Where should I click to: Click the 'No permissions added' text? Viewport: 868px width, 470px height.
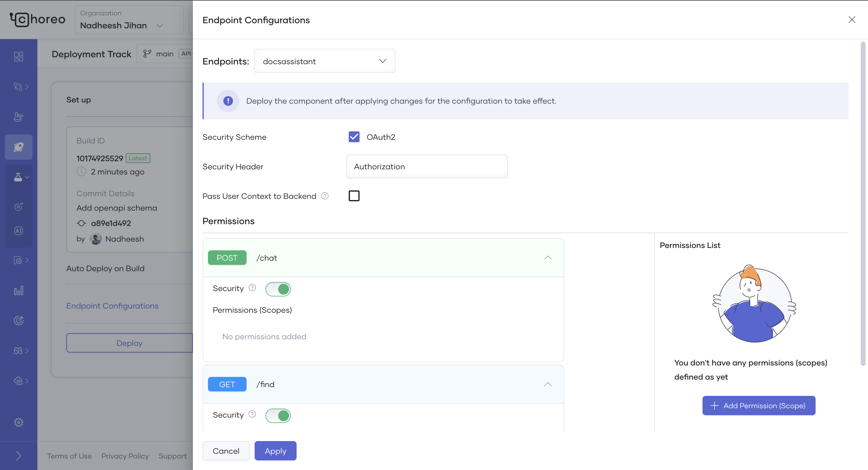point(264,336)
